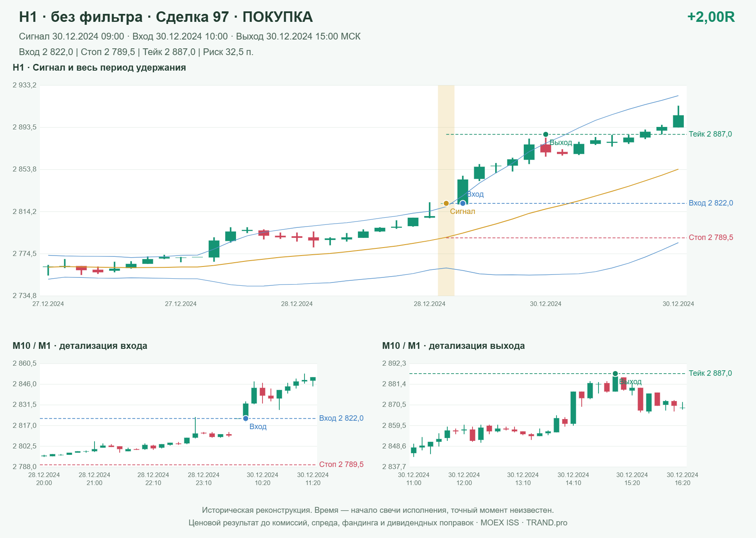This screenshot has width=756, height=538.
Task: Click the highlighted signal candle band on H1 chart
Action: pos(446,190)
